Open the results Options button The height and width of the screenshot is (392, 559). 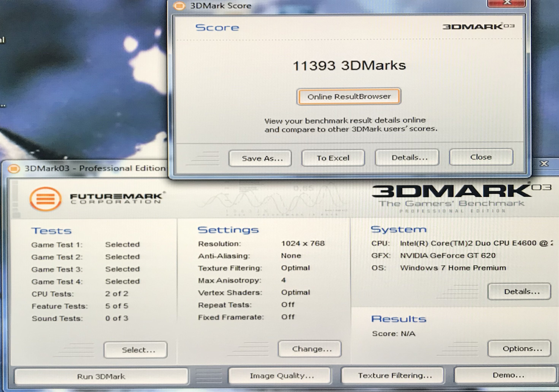[519, 349]
